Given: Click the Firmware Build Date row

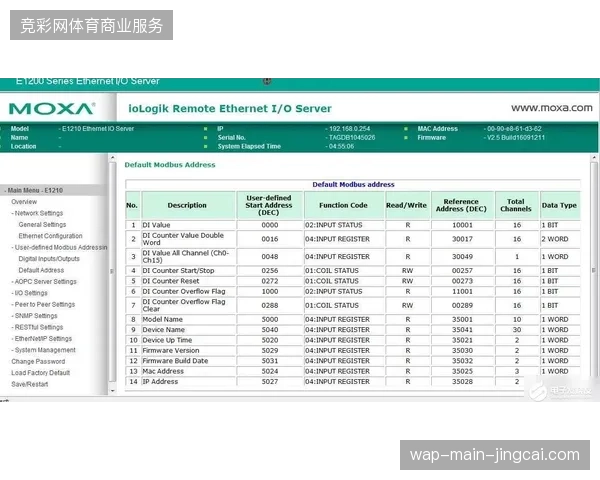Looking at the screenshot, I should [x=352, y=361].
